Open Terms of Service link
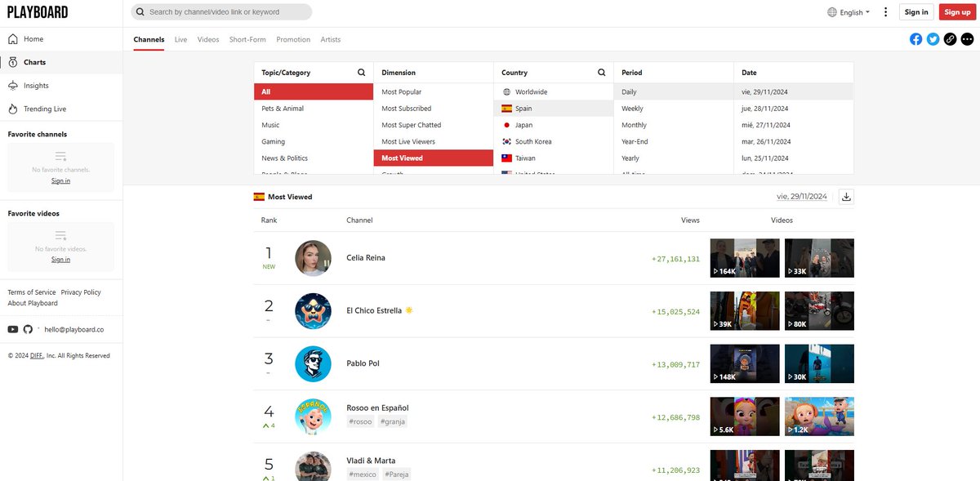This screenshot has height=481, width=980. click(x=32, y=292)
